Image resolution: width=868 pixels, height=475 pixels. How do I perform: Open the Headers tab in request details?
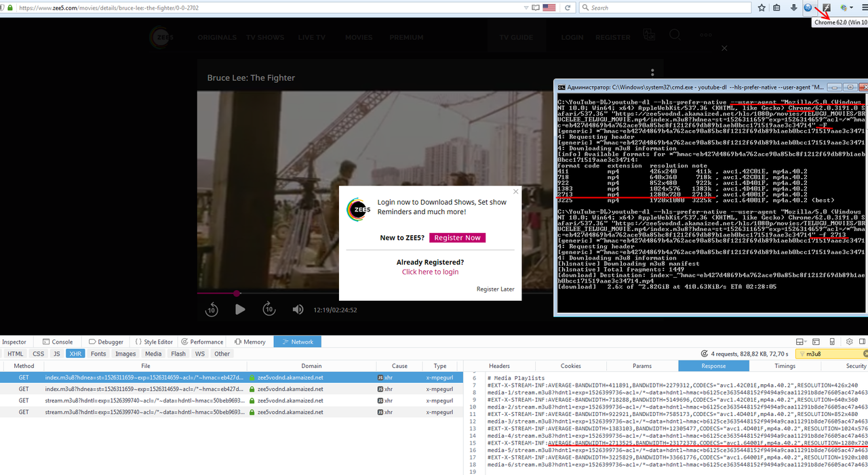pos(499,366)
